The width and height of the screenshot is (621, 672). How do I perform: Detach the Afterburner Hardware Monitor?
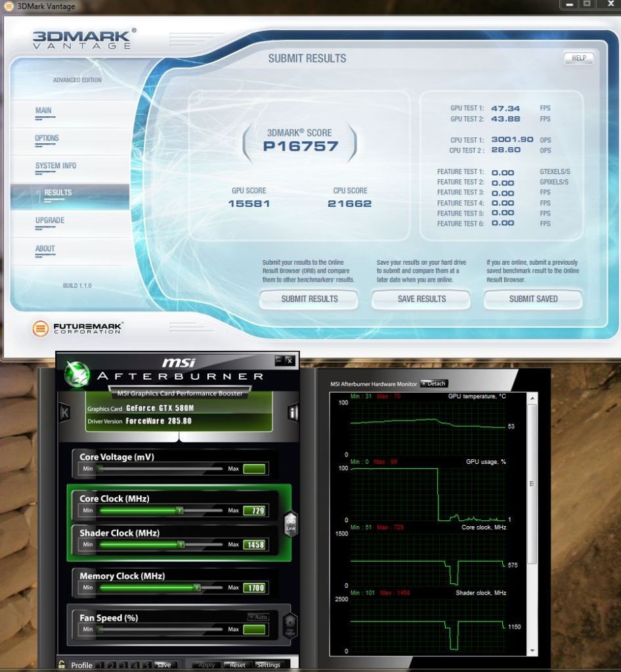click(x=434, y=384)
